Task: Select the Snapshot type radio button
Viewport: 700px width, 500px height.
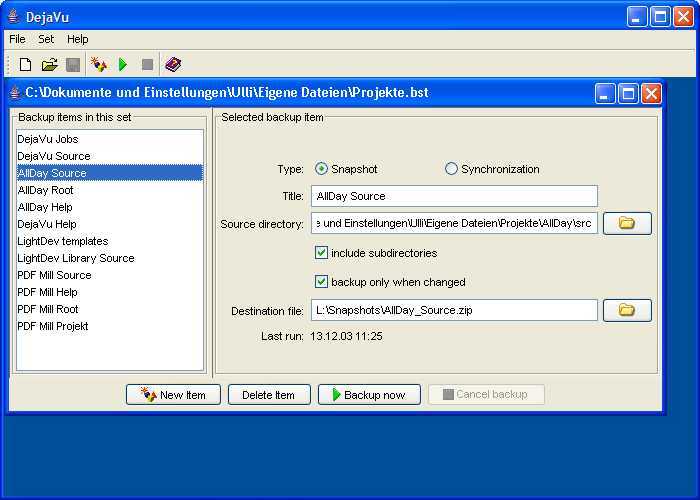Action: point(321,169)
